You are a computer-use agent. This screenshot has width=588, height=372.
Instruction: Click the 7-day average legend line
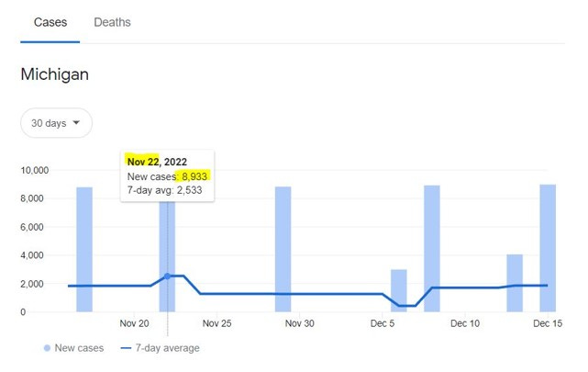point(126,348)
